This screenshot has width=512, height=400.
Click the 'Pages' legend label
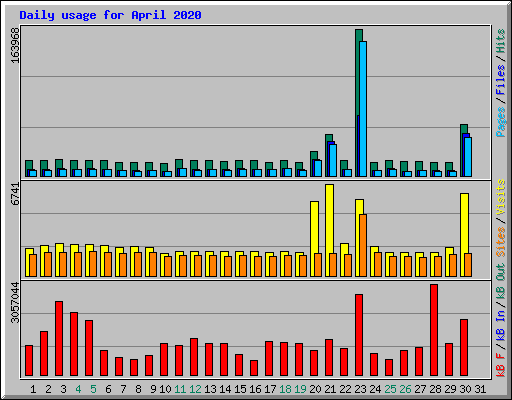point(501,122)
